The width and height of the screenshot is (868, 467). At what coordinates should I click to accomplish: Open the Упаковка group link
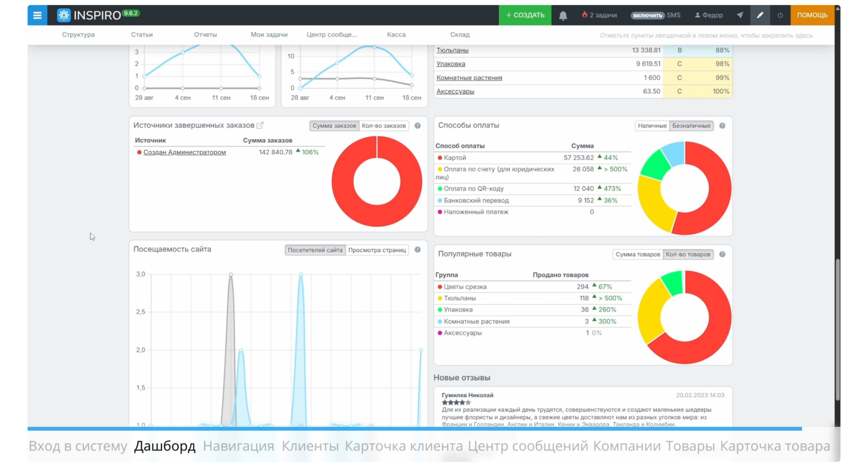tap(451, 64)
